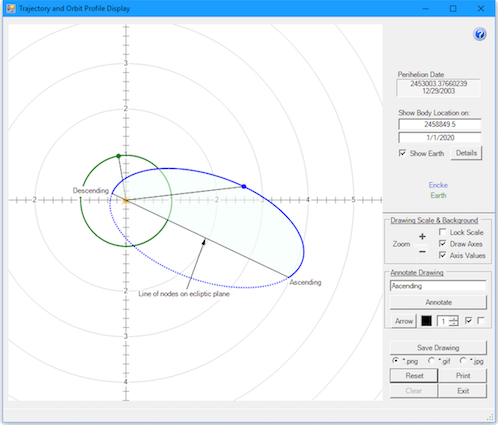Maximize the Trajectory and Orbit Profile window
498x425 pixels.
point(453,8)
